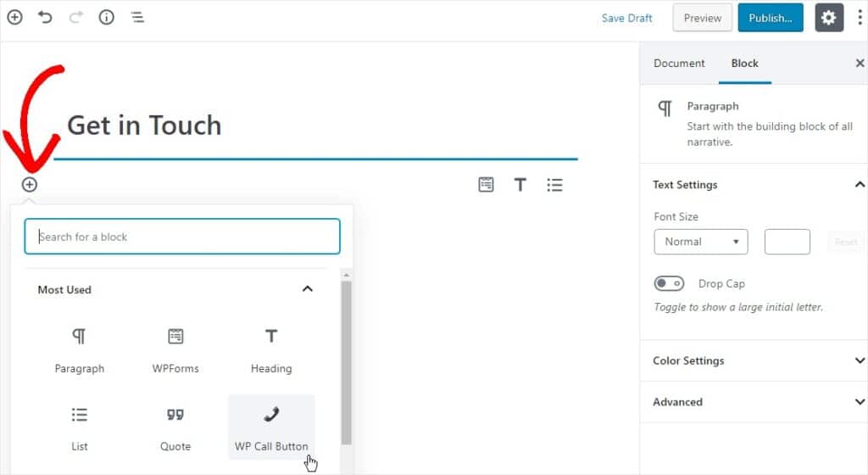Select the Paragraph block in inserter
The height and width of the screenshot is (475, 868).
[80, 349]
